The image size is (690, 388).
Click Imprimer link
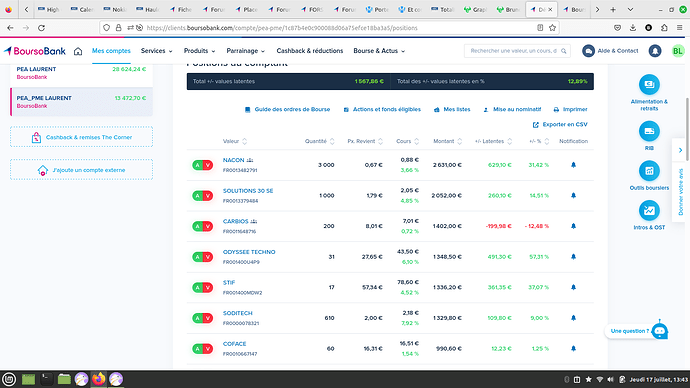[x=570, y=110]
